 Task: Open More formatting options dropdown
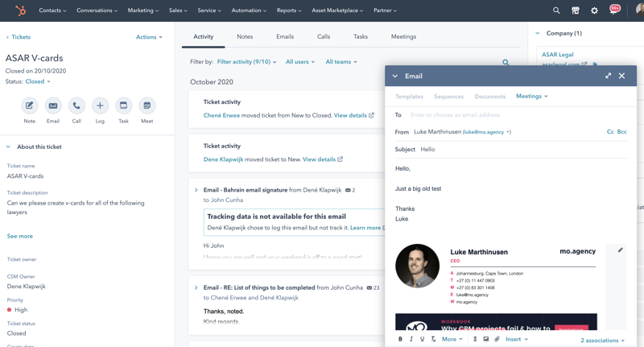point(452,339)
